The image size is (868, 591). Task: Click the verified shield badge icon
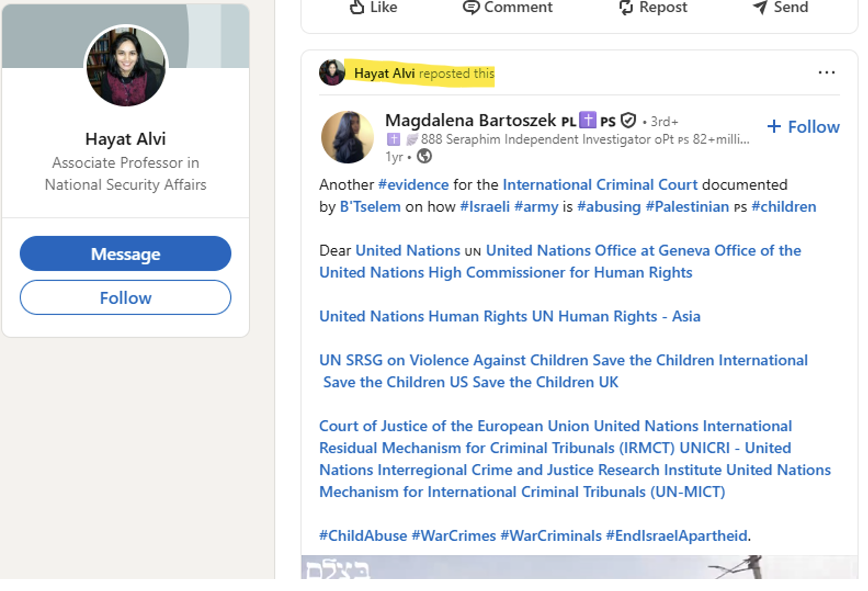pos(629,120)
